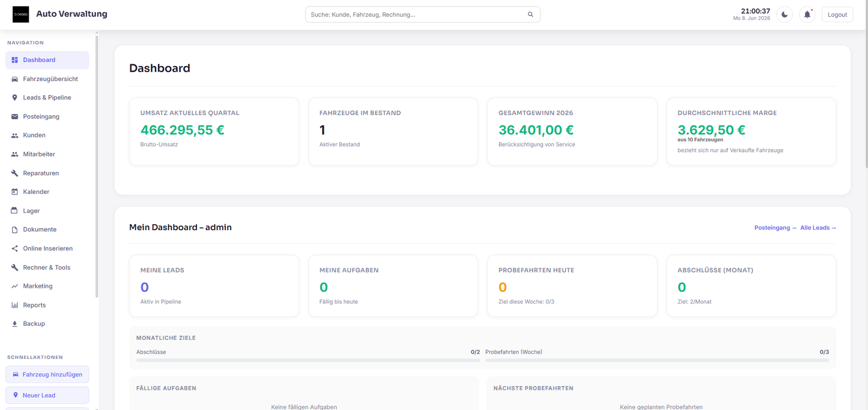
Task: Click the "Nächste Probefahrten" heading
Action: (533, 388)
